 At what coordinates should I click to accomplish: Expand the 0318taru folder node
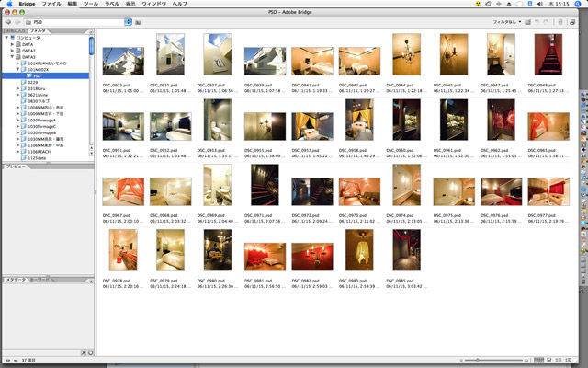(17, 88)
